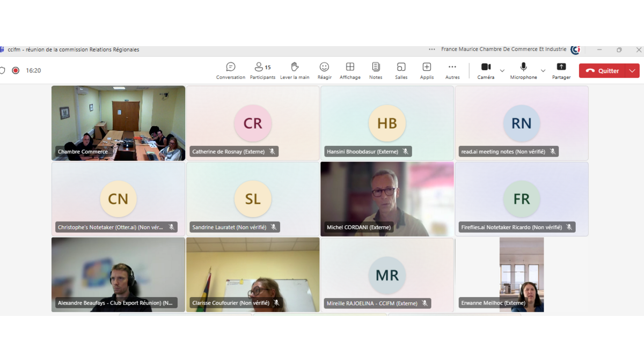Toggle the Caméra on or off

(486, 70)
